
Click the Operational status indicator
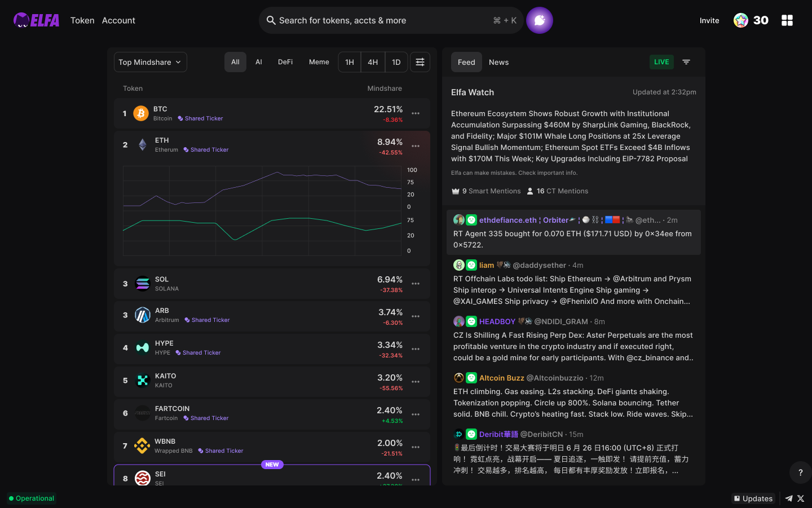pyautogui.click(x=32, y=498)
